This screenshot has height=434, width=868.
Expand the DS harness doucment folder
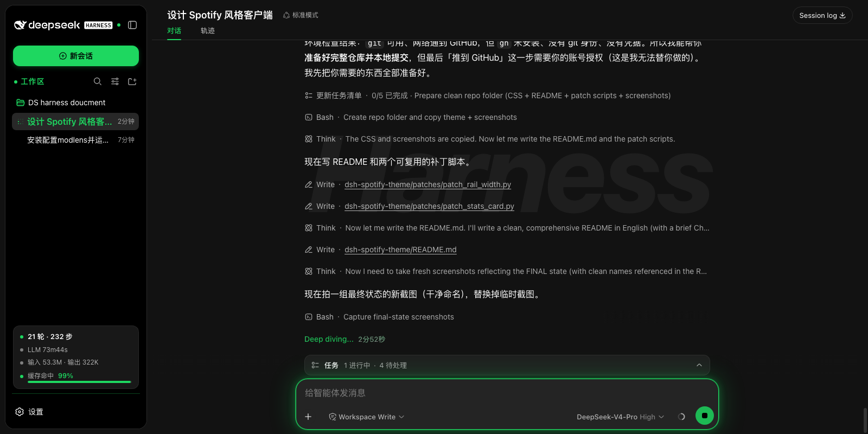[67, 103]
